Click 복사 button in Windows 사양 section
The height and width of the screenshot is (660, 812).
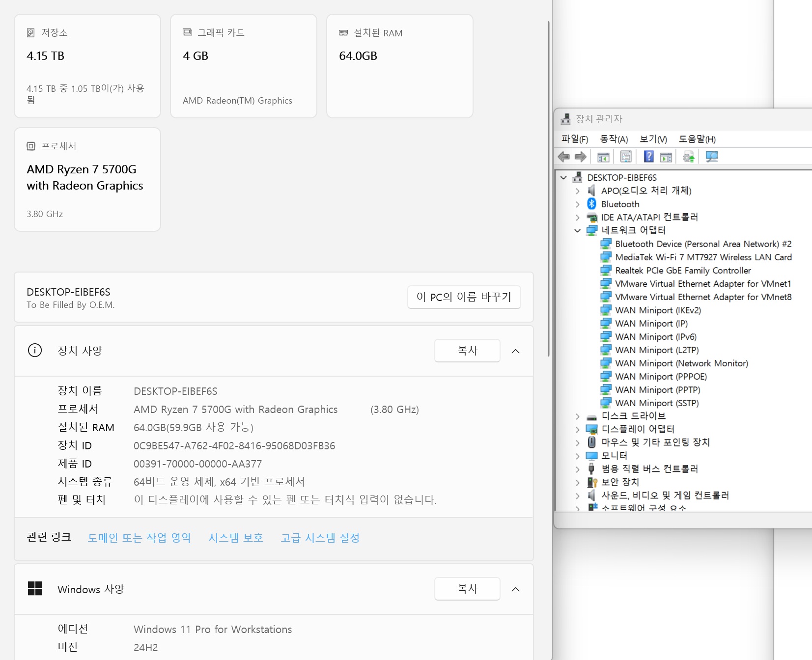tap(467, 589)
